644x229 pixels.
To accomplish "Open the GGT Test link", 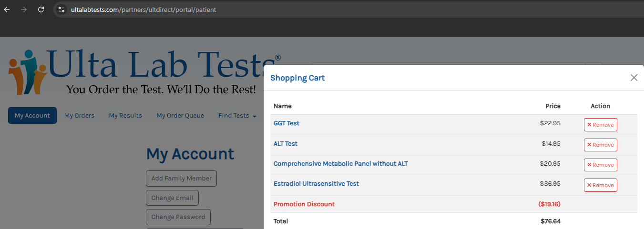I will pyautogui.click(x=286, y=123).
